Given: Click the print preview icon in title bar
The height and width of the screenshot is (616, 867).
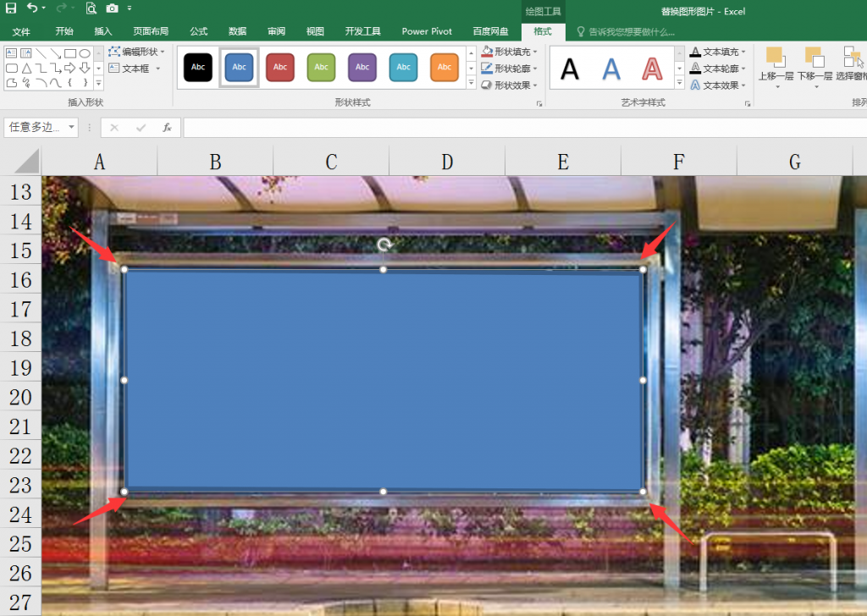Looking at the screenshot, I should (91, 8).
